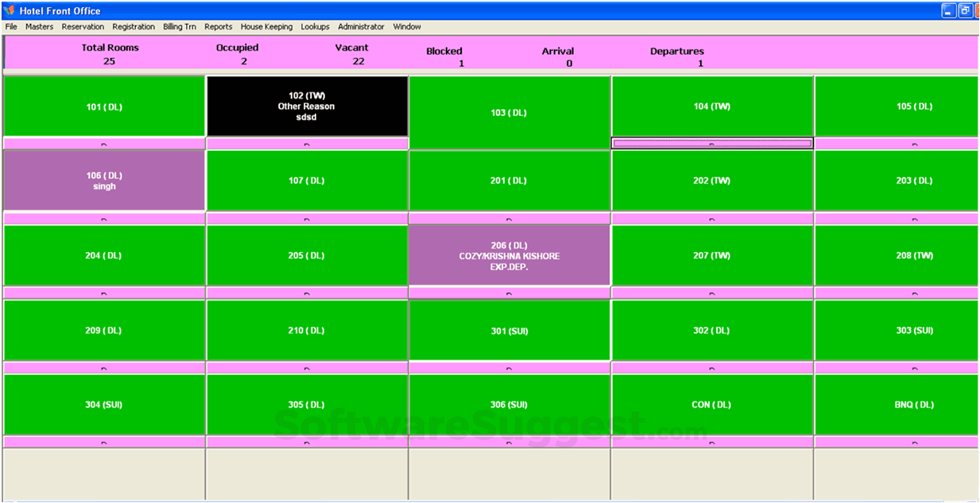Select the blocked room 102 tile

(x=307, y=106)
